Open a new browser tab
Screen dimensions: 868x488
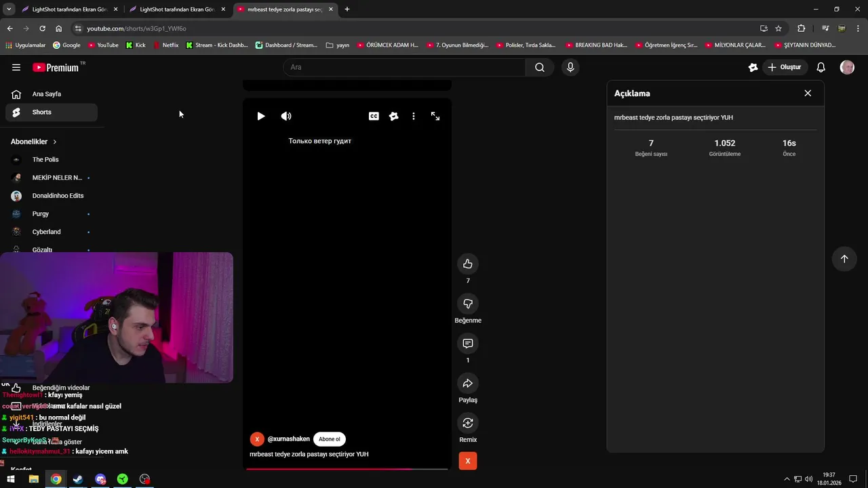(347, 9)
